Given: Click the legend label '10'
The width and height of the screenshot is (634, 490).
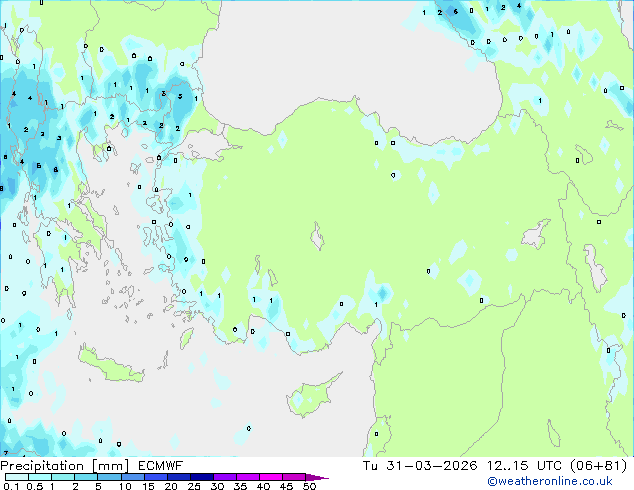Looking at the screenshot, I should (125, 486).
